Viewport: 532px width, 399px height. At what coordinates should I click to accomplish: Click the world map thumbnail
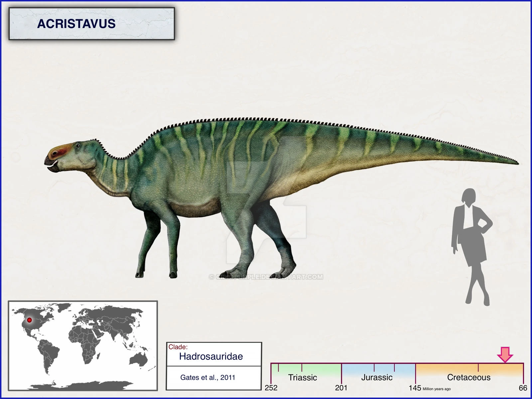click(x=83, y=345)
